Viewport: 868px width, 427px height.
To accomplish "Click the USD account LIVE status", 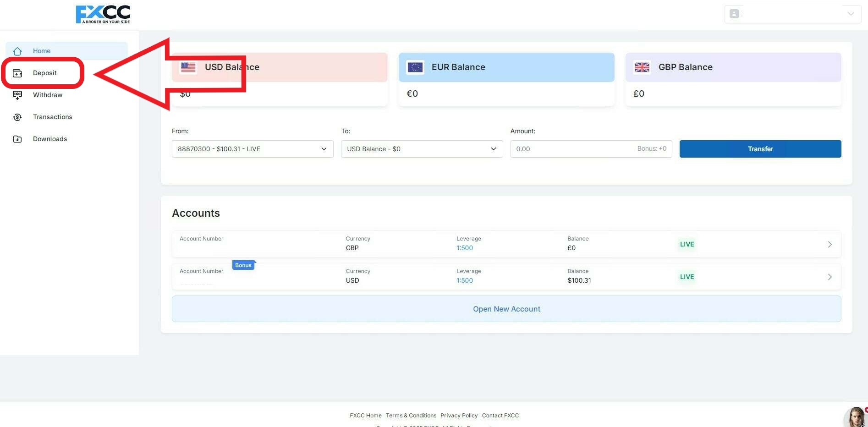I will (x=687, y=277).
